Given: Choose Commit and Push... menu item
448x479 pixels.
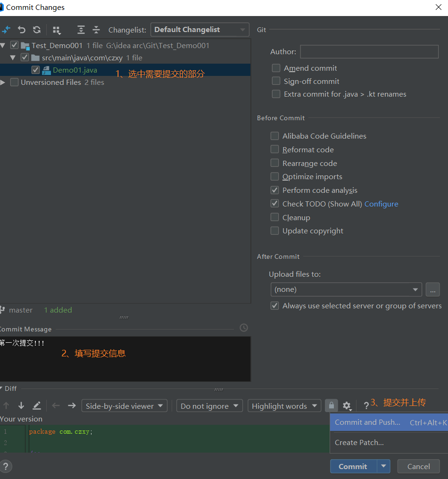Looking at the screenshot, I should point(389,422).
